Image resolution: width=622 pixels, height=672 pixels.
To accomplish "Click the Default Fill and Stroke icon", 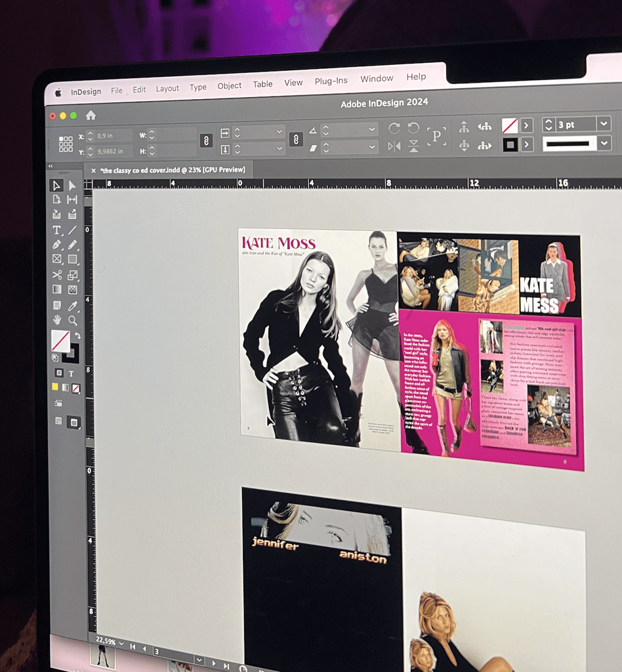I will pos(55,358).
